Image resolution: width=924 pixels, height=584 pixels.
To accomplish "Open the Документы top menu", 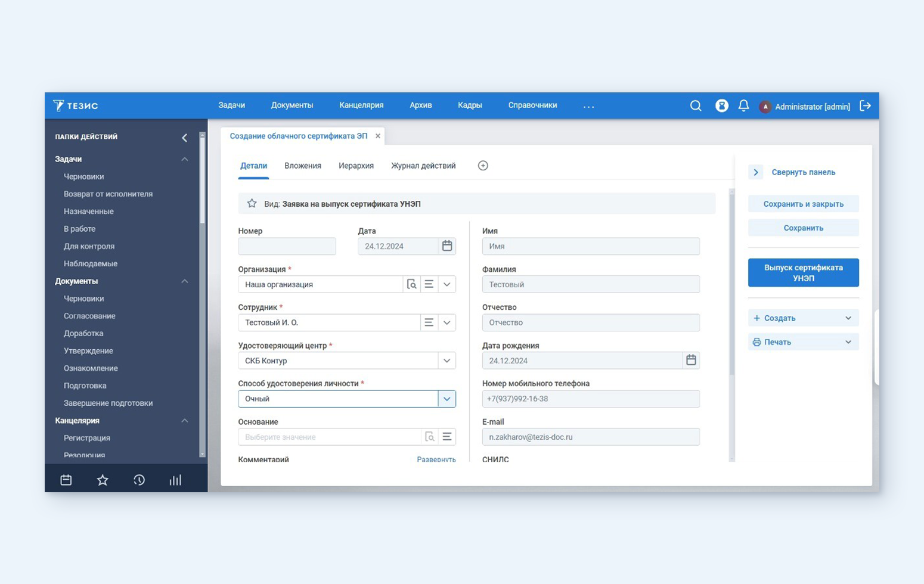I will click(x=292, y=105).
